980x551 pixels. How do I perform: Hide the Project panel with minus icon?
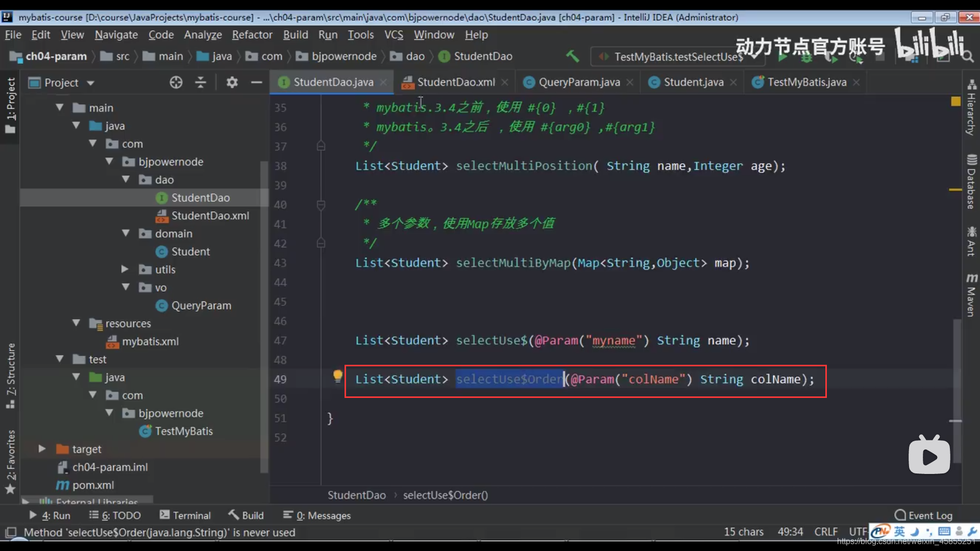click(x=257, y=82)
